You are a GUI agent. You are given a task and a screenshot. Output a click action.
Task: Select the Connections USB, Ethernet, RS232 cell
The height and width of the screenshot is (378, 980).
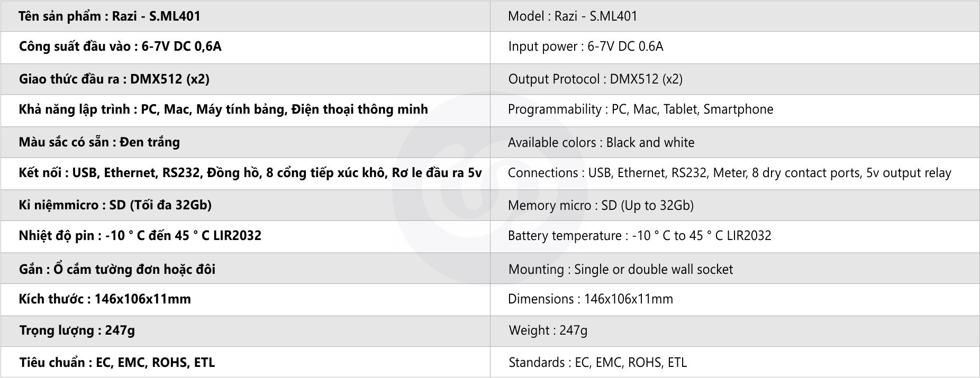coord(729,173)
